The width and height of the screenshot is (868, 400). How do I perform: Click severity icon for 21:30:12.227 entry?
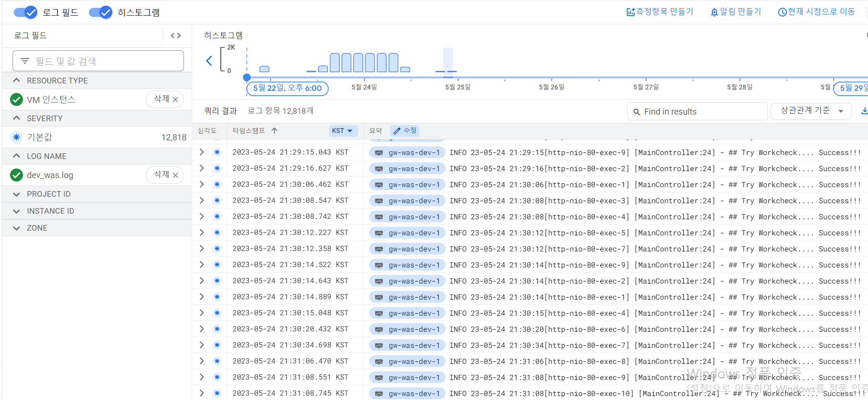click(217, 232)
